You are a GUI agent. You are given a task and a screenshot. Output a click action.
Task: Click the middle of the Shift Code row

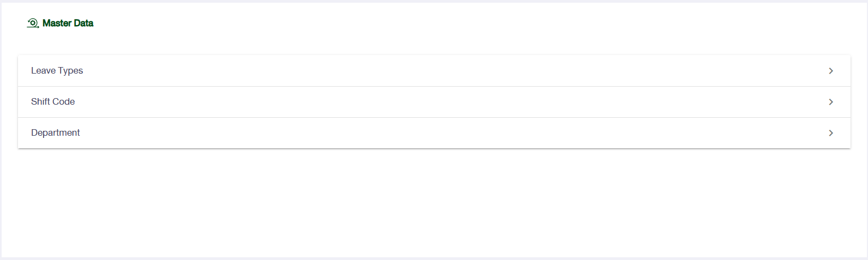pos(434,102)
